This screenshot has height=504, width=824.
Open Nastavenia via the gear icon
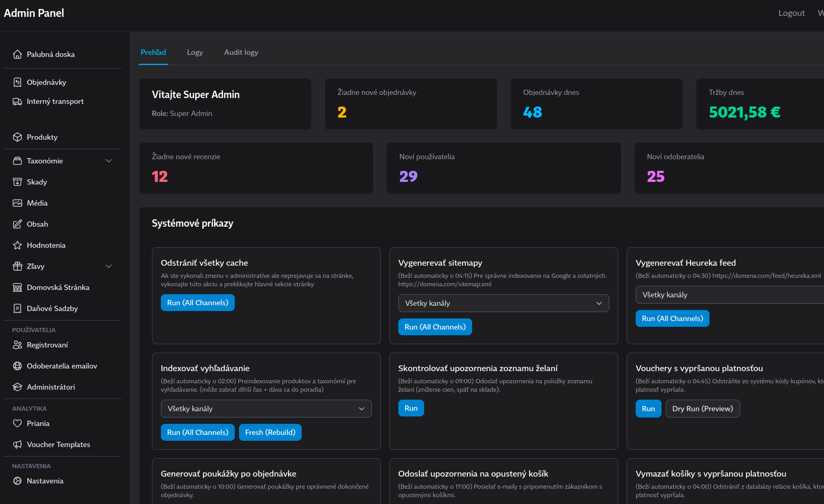click(17, 481)
